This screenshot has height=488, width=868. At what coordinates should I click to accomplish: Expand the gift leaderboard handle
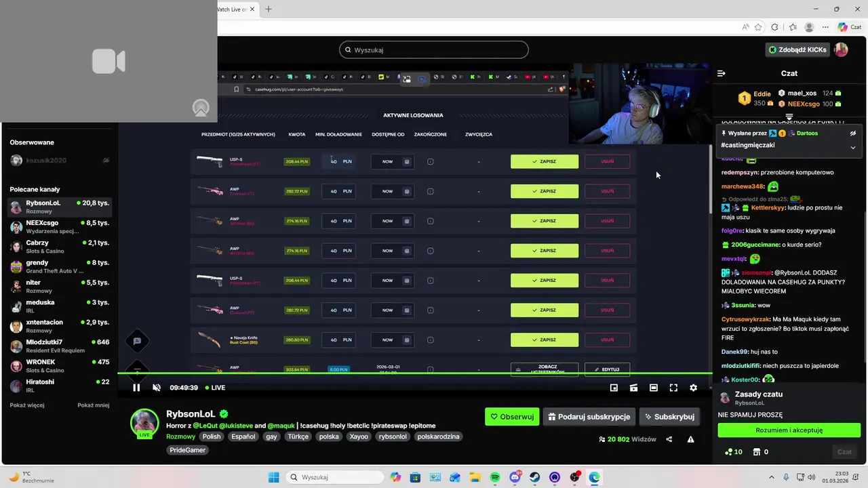coord(789,117)
